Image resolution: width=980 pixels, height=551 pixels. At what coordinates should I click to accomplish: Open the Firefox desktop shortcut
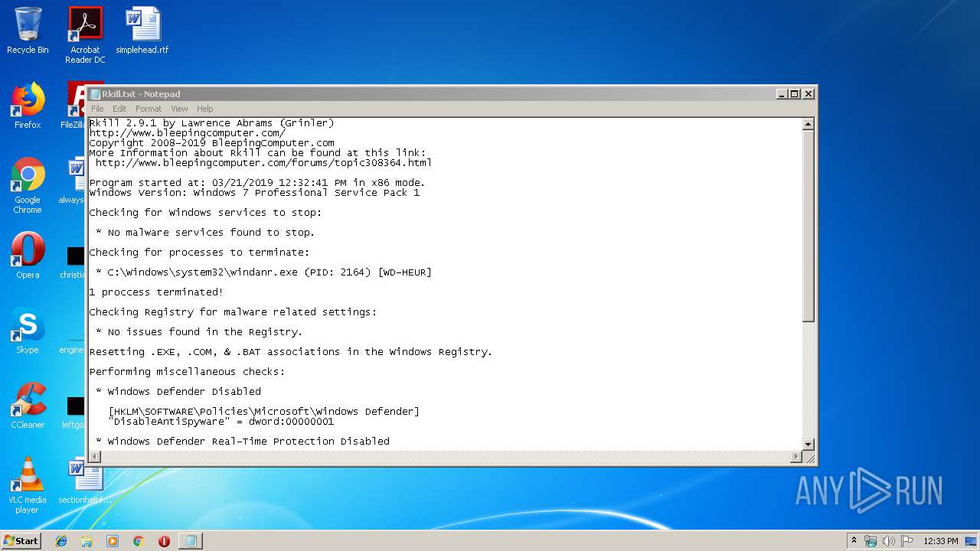pyautogui.click(x=28, y=106)
